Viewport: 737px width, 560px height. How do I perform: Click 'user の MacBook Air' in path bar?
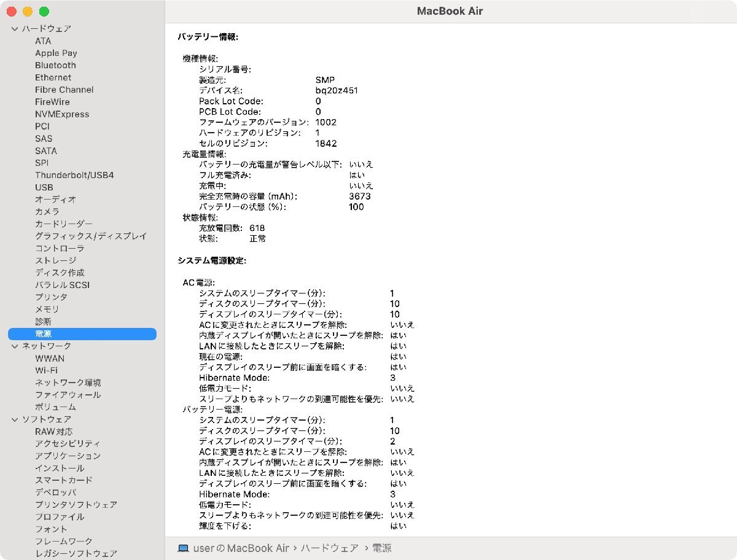(241, 548)
